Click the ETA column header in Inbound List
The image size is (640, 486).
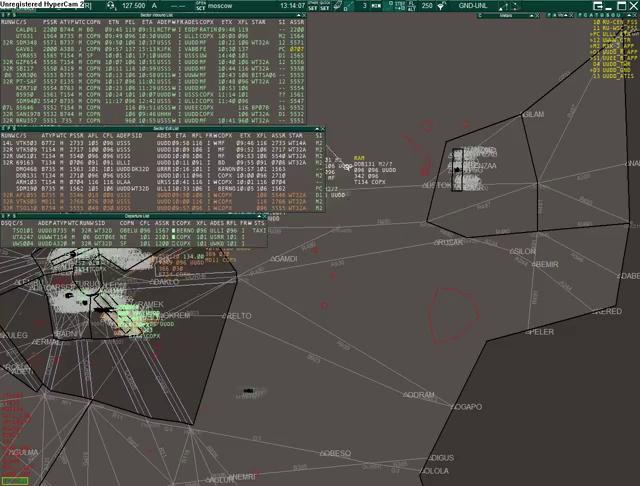147,22
